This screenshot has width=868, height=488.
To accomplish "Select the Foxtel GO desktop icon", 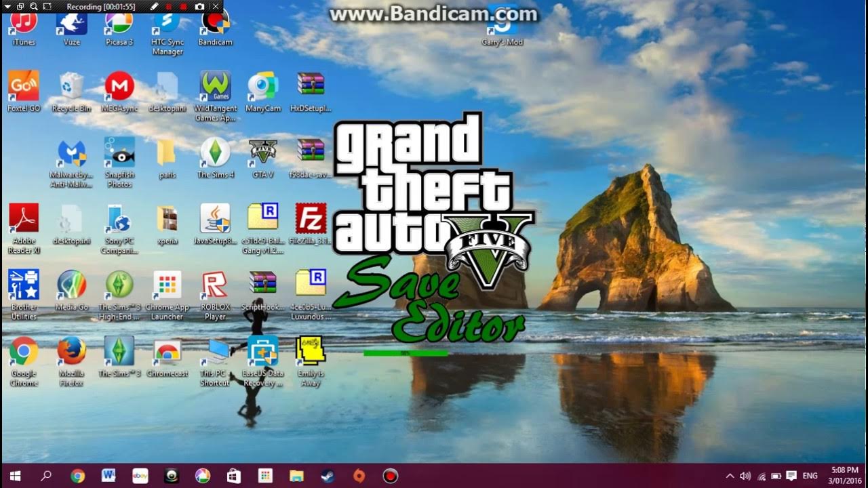I will [x=24, y=92].
